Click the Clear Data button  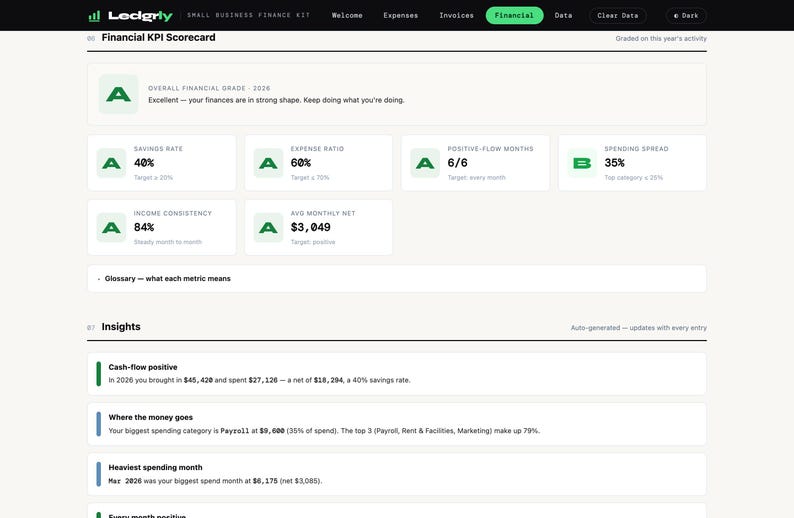click(617, 16)
